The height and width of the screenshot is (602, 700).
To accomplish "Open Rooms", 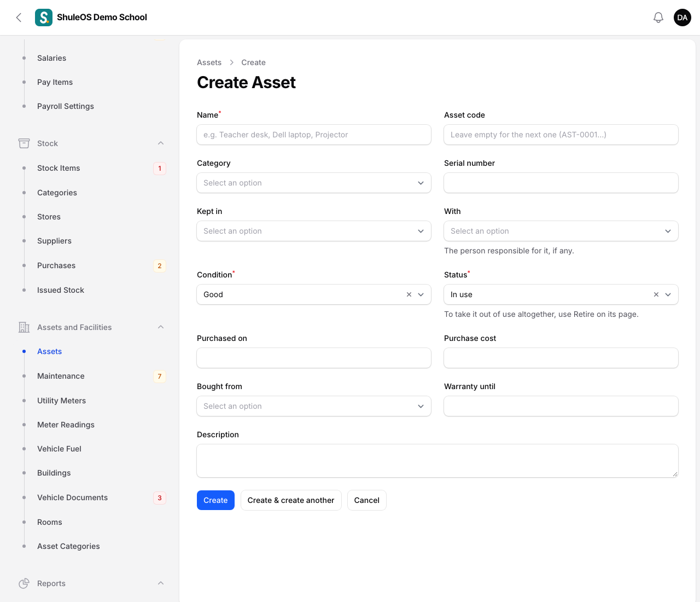I will [49, 522].
